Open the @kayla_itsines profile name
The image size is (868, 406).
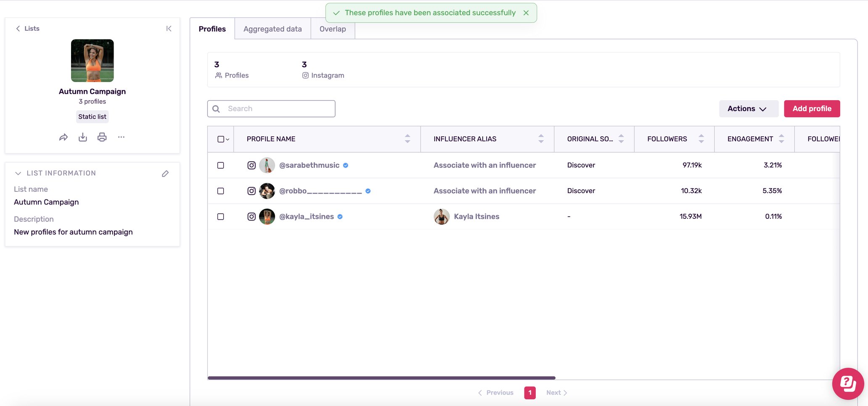307,217
